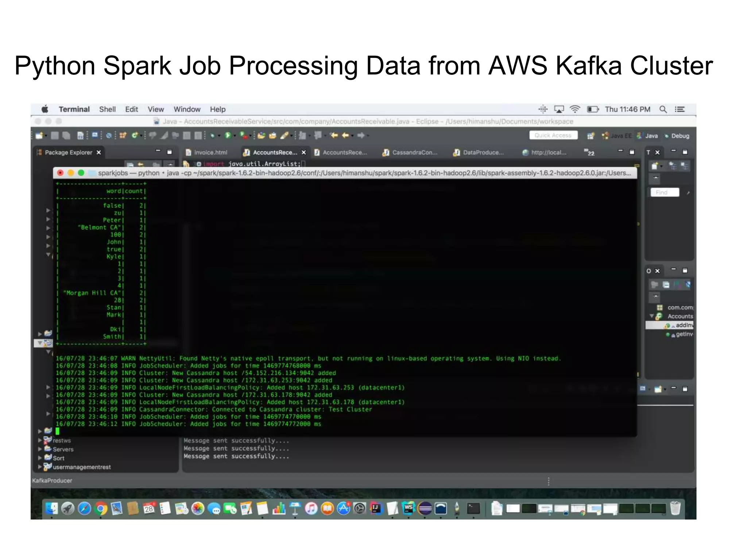This screenshot has width=747, height=560.
Task: Open System Preferences from the Dock
Action: coord(360,508)
